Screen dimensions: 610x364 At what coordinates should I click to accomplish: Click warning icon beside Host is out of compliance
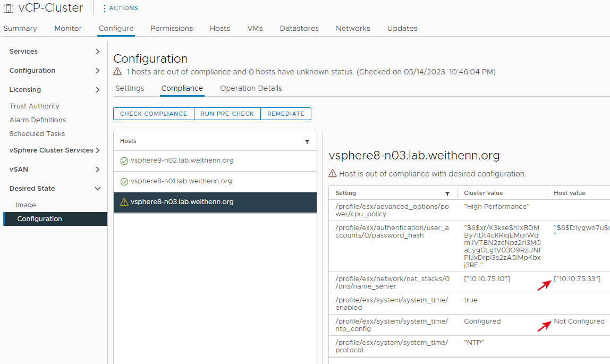coord(333,173)
